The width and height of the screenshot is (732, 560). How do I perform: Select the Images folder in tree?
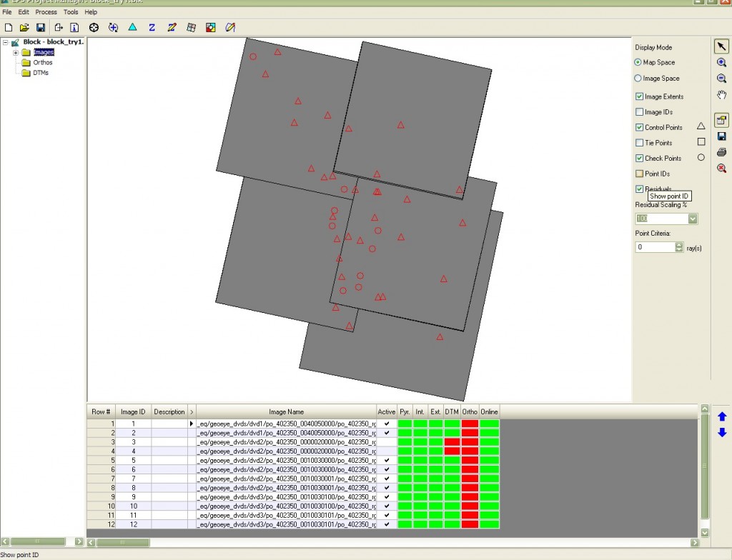coord(44,52)
